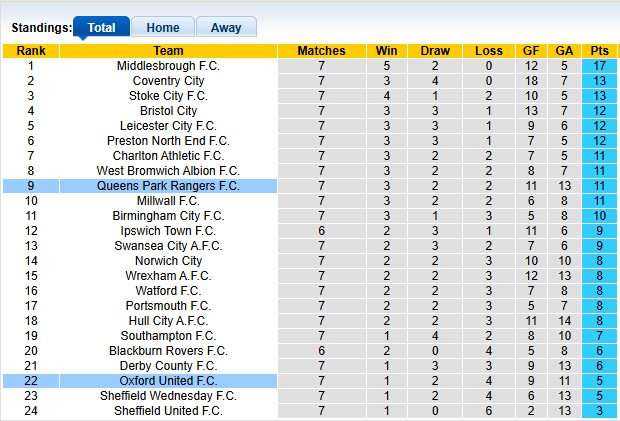This screenshot has height=421, width=620.
Task: Switch to the Total standings tab
Action: click(x=101, y=28)
